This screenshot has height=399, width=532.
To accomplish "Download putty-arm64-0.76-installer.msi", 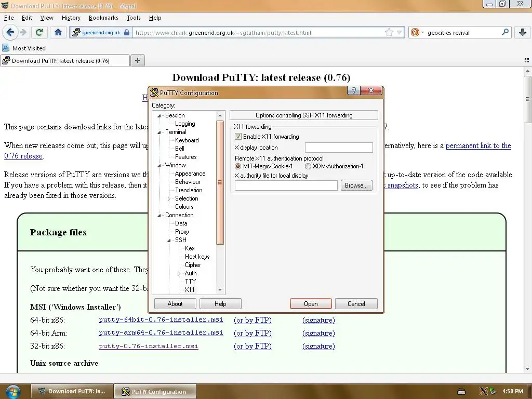I will (161, 333).
